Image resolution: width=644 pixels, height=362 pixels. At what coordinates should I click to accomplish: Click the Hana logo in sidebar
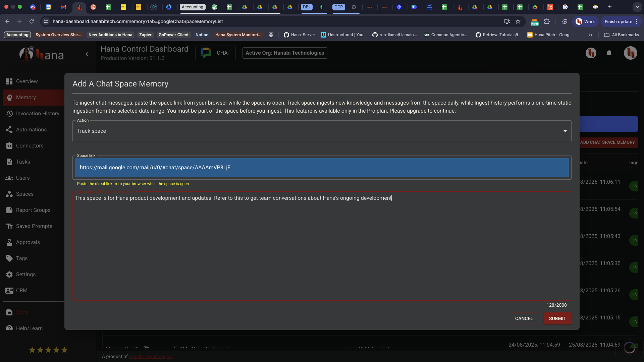point(42,54)
